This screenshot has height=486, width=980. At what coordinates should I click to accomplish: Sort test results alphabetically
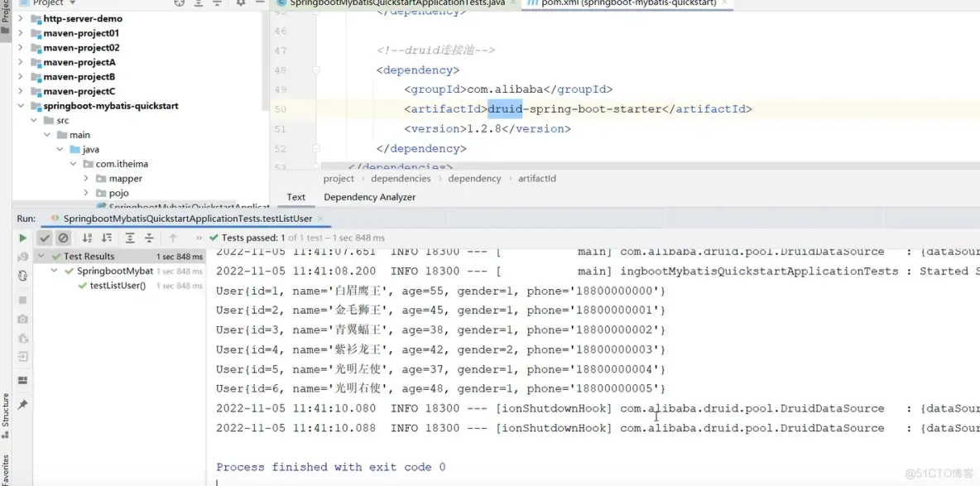tap(88, 238)
